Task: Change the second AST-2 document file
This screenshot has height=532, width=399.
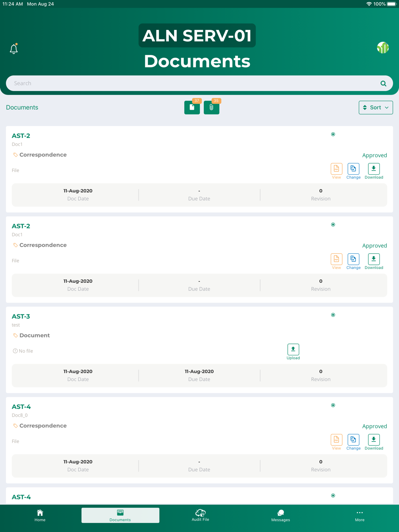Action: point(354,262)
